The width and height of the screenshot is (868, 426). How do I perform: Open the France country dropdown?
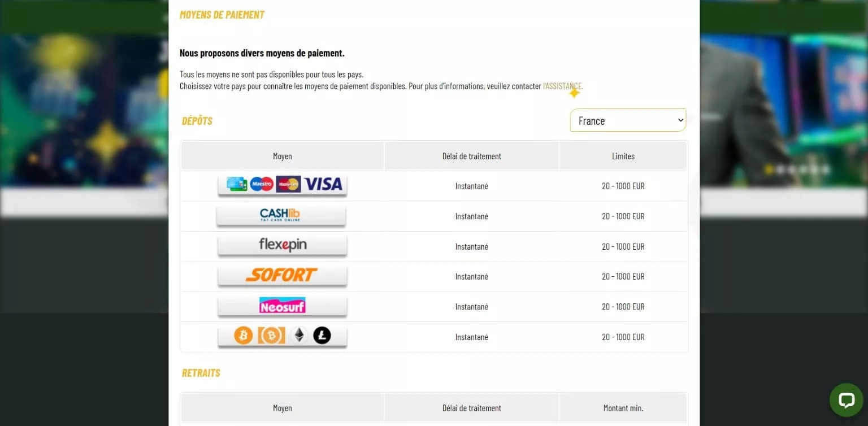pos(628,120)
